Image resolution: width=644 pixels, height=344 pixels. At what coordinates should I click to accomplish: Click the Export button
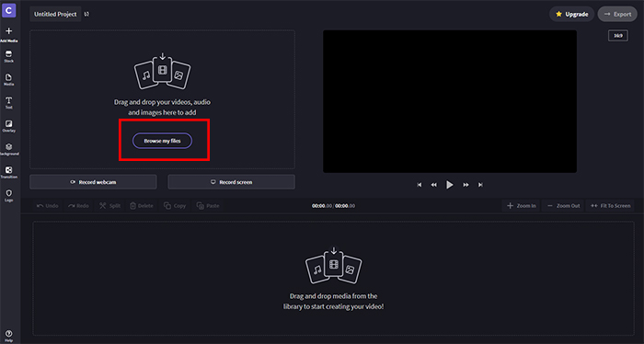pos(617,14)
